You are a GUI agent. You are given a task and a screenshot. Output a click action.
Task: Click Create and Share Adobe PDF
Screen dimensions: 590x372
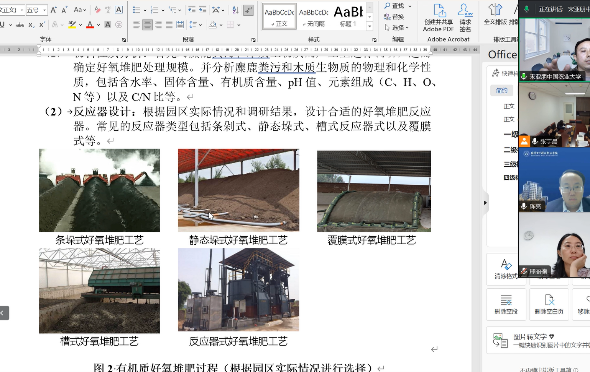tap(438, 18)
